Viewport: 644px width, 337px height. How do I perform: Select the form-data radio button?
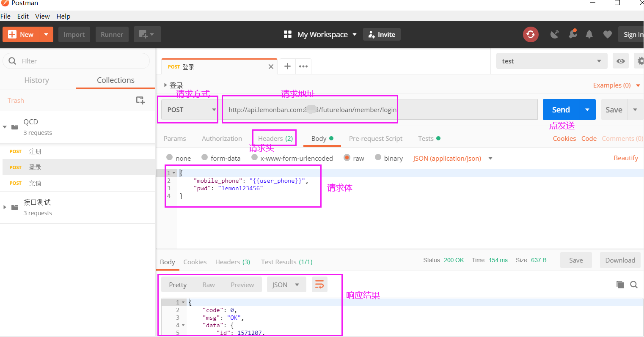(205, 158)
